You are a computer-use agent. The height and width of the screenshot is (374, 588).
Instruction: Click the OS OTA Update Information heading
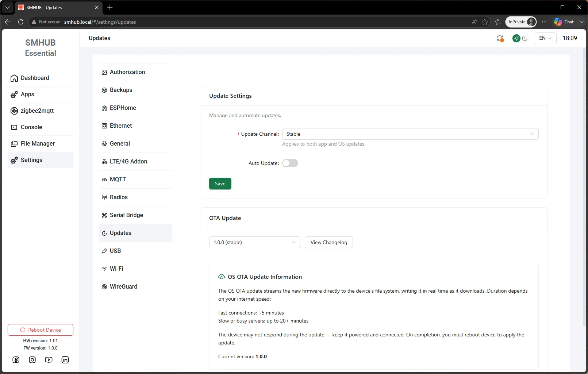pyautogui.click(x=265, y=277)
